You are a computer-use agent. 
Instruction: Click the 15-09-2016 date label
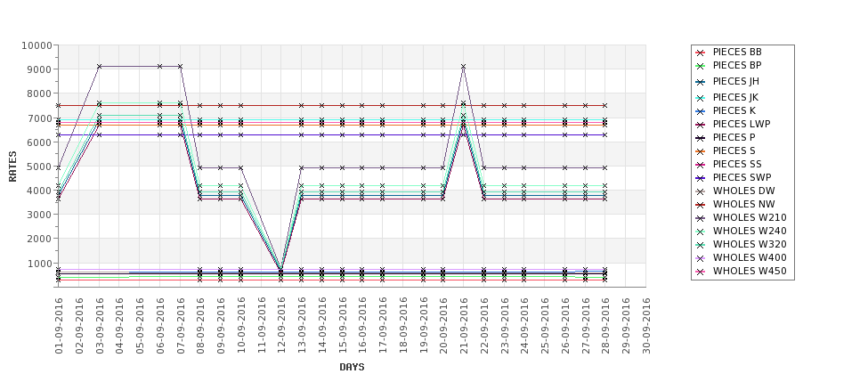pyautogui.click(x=342, y=326)
